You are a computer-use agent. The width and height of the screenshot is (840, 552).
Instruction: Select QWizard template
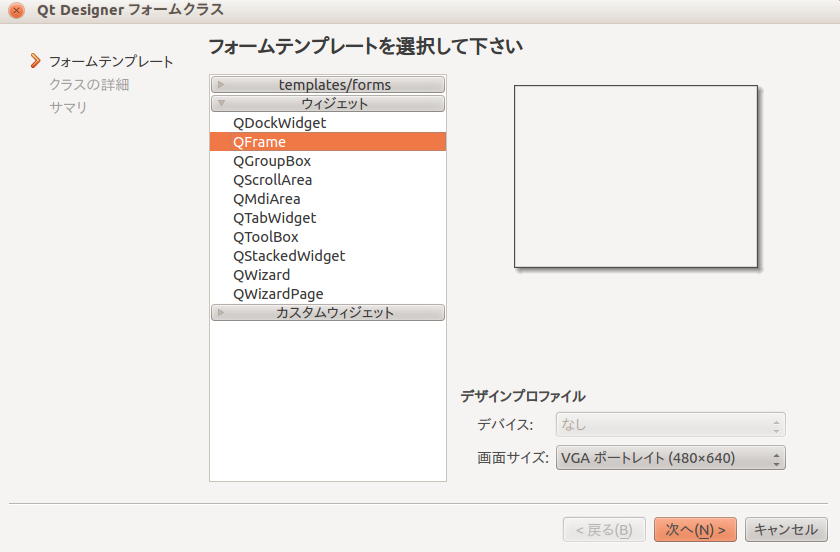click(x=328, y=275)
